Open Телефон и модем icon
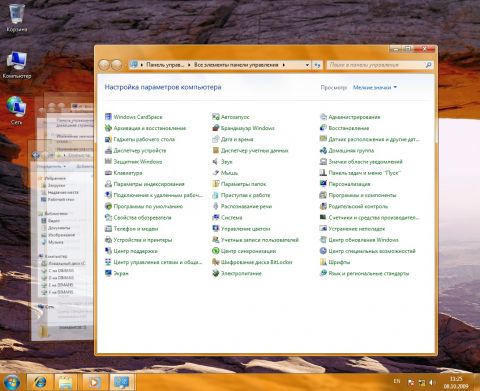 coord(108,229)
